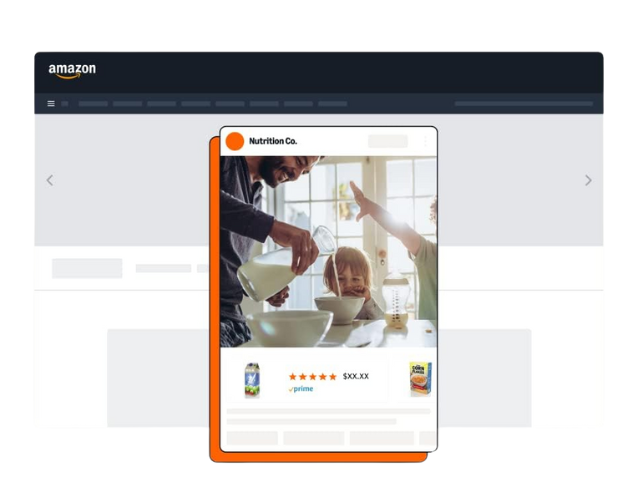Click the Amazon logo in the header
The height and width of the screenshot is (500, 624).
72,71
